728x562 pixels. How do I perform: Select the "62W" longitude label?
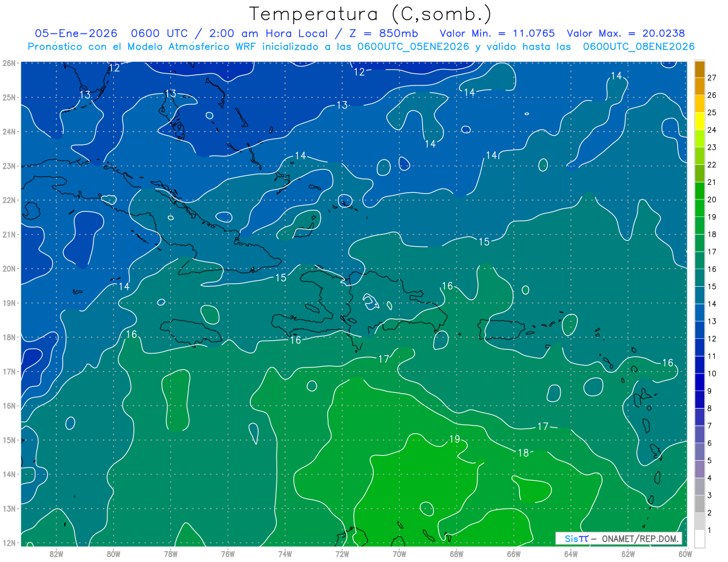tap(627, 553)
